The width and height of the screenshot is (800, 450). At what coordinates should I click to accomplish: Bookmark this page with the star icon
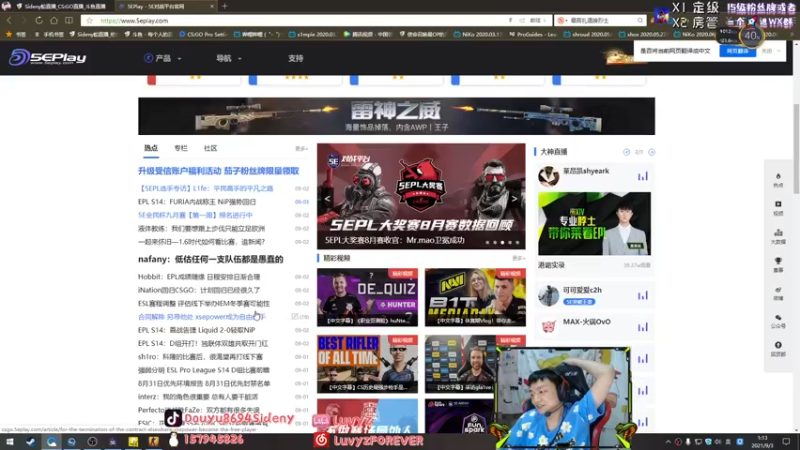(90, 20)
